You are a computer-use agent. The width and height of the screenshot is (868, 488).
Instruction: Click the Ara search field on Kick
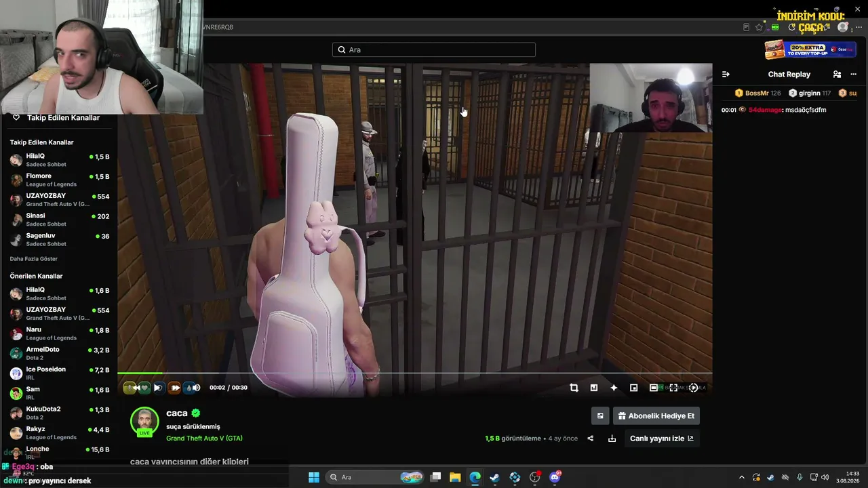click(x=434, y=49)
